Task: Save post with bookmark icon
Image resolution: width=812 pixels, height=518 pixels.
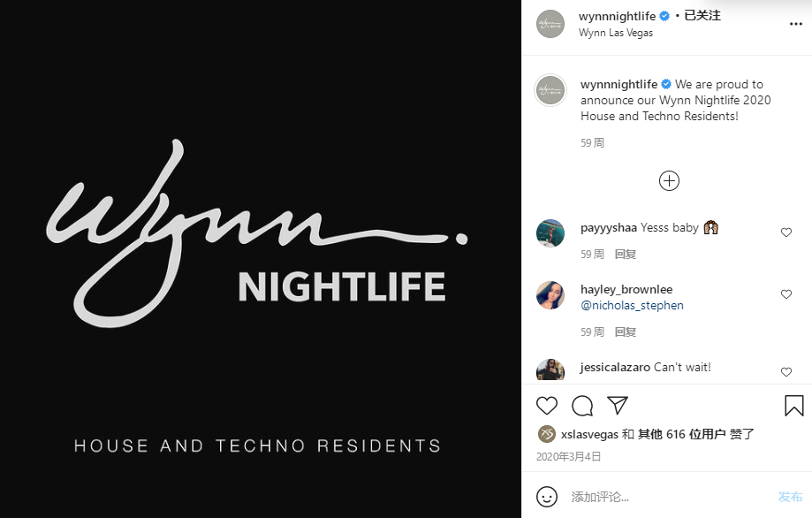Action: (793, 406)
